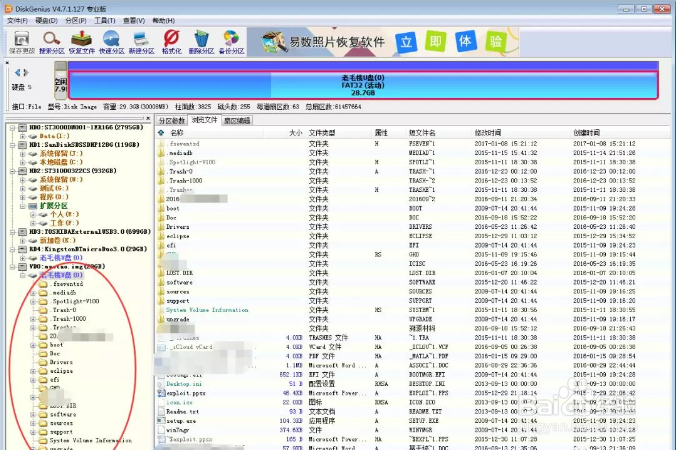This screenshot has height=450, width=676.
Task: Click the 删除分区 delete partition trash icon
Action: coord(201,42)
